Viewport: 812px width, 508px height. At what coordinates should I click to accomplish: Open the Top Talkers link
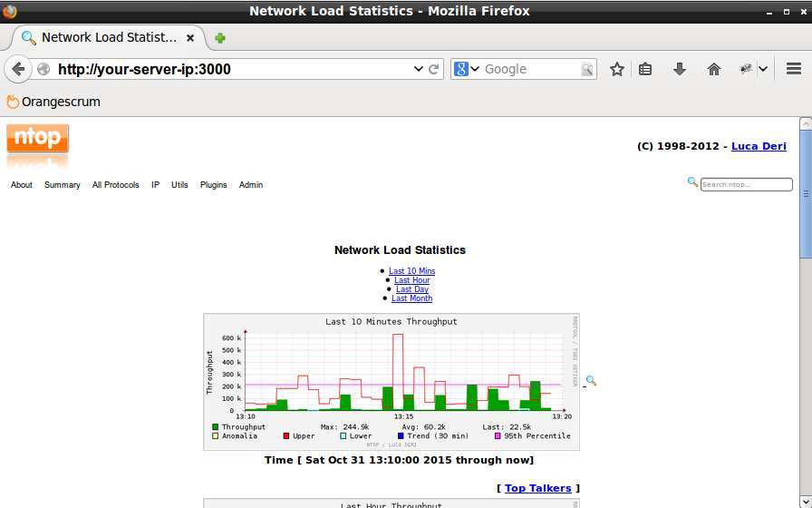coord(538,488)
